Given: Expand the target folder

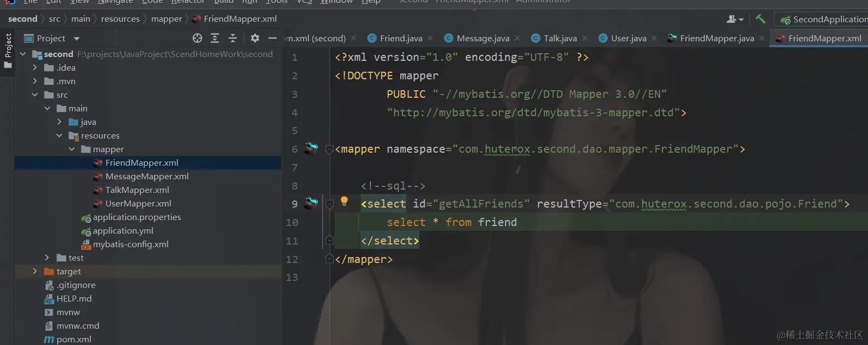Looking at the screenshot, I should pos(35,271).
